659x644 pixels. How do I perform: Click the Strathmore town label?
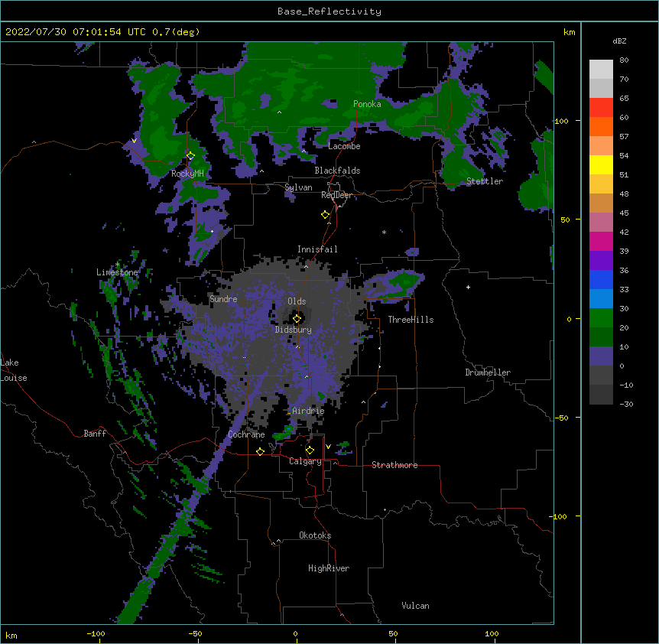(394, 465)
